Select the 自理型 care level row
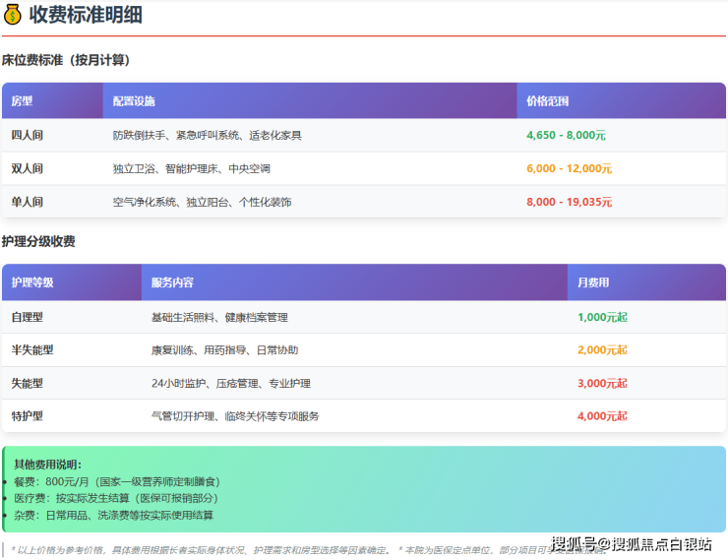 pyautogui.click(x=27, y=317)
